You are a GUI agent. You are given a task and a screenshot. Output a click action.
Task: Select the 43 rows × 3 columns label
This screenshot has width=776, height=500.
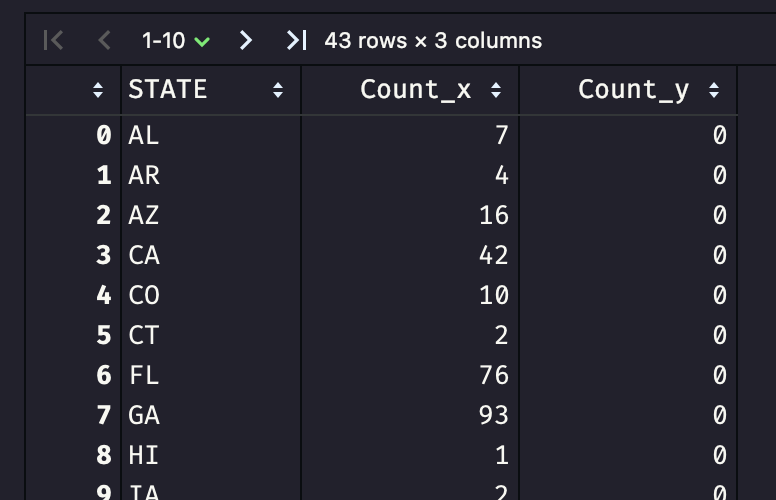click(x=433, y=41)
